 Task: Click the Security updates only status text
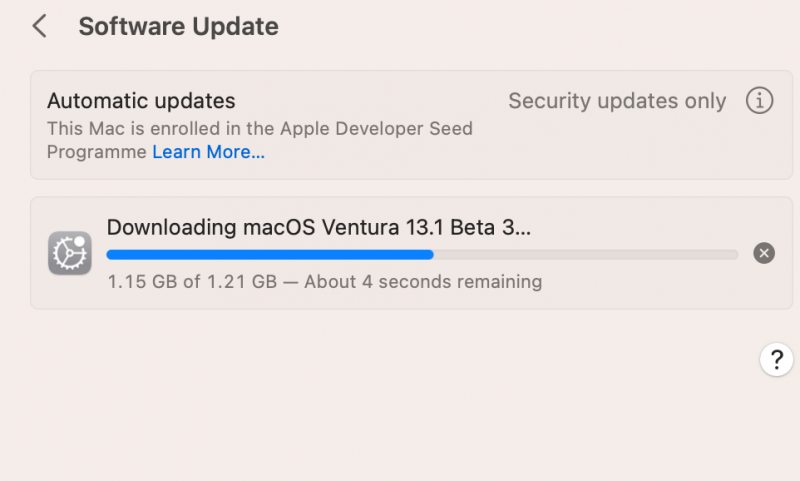coord(617,101)
